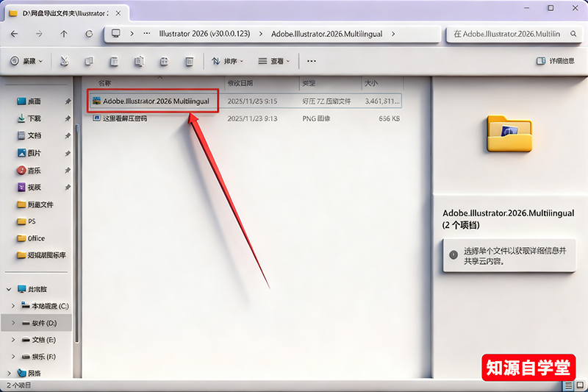Expand the 本地磁盘 (C:) tree node
The width and height of the screenshot is (588, 392).
tap(12, 305)
